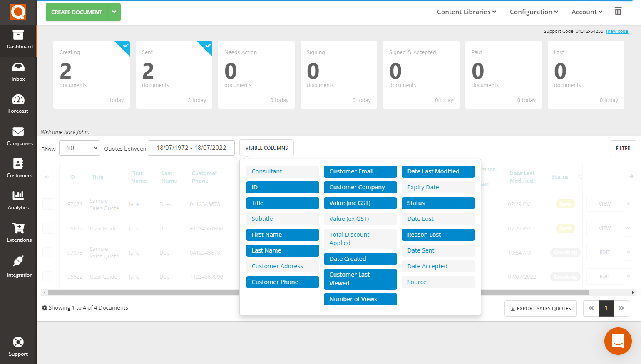Open the Show page size dropdown
Viewport: 641px width, 364px height.
click(x=79, y=148)
